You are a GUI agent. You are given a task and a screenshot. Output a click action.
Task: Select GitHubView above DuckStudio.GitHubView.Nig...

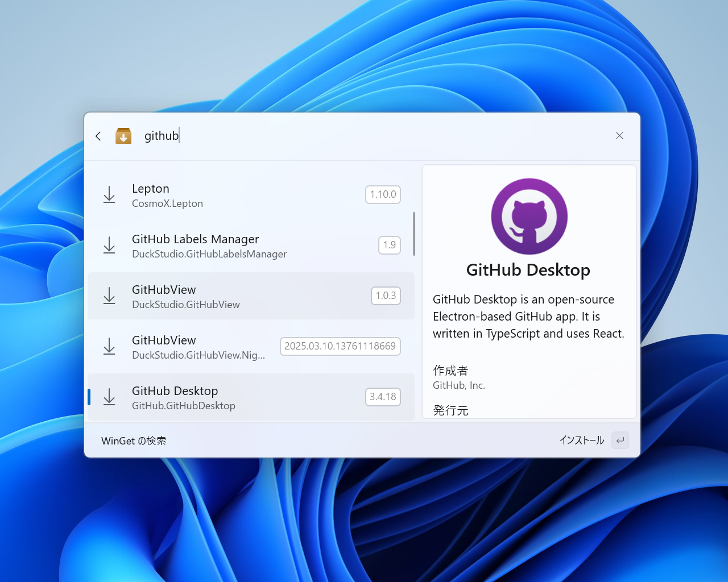pyautogui.click(x=164, y=340)
